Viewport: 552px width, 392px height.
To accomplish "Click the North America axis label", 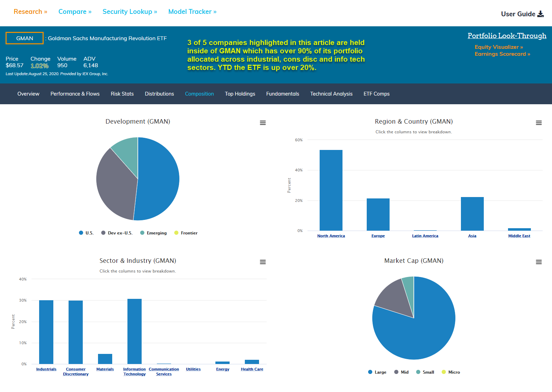I will point(331,236).
